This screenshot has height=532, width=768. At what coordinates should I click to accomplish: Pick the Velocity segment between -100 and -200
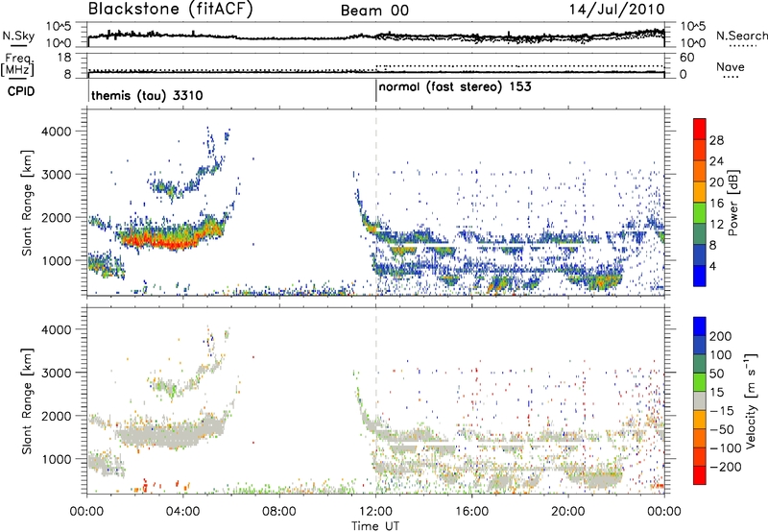[700, 457]
